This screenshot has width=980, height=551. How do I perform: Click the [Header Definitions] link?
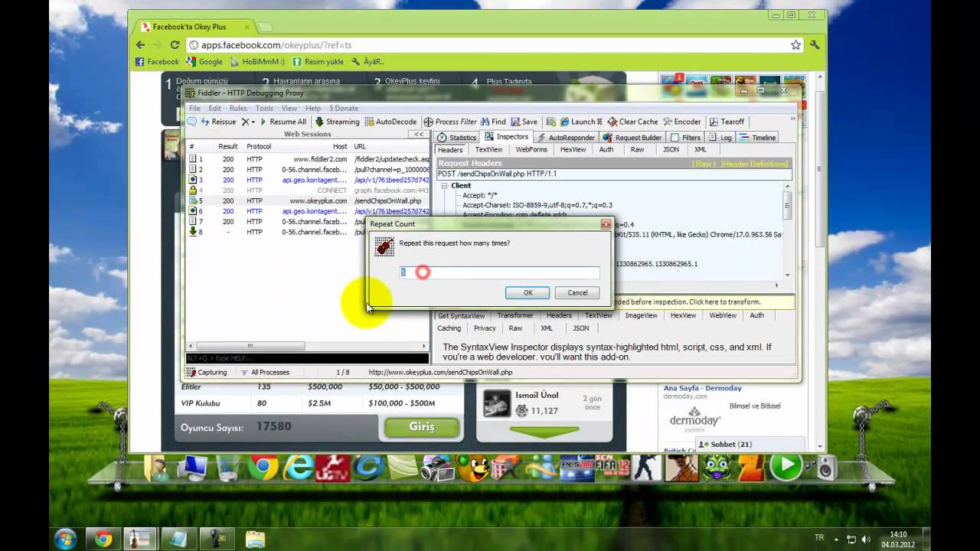click(754, 164)
